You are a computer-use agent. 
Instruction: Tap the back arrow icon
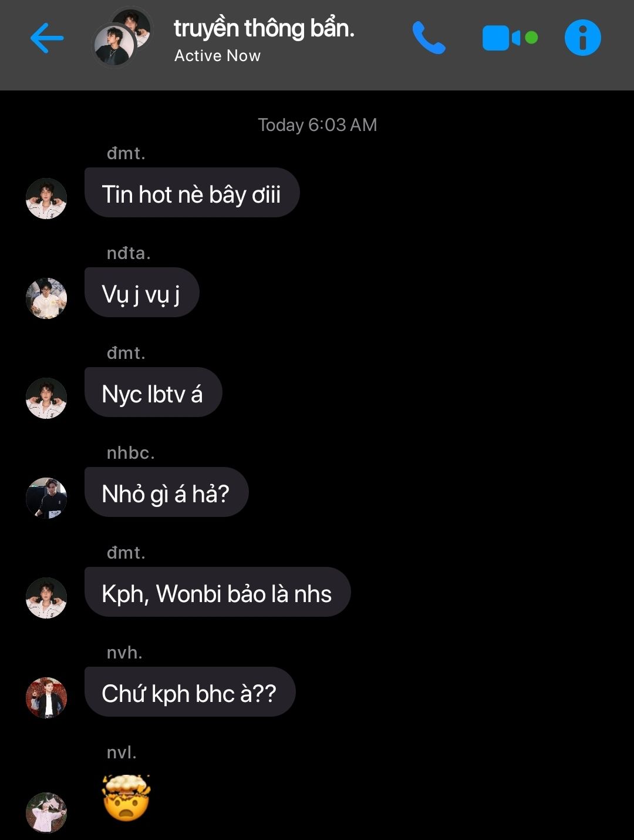click(x=46, y=38)
